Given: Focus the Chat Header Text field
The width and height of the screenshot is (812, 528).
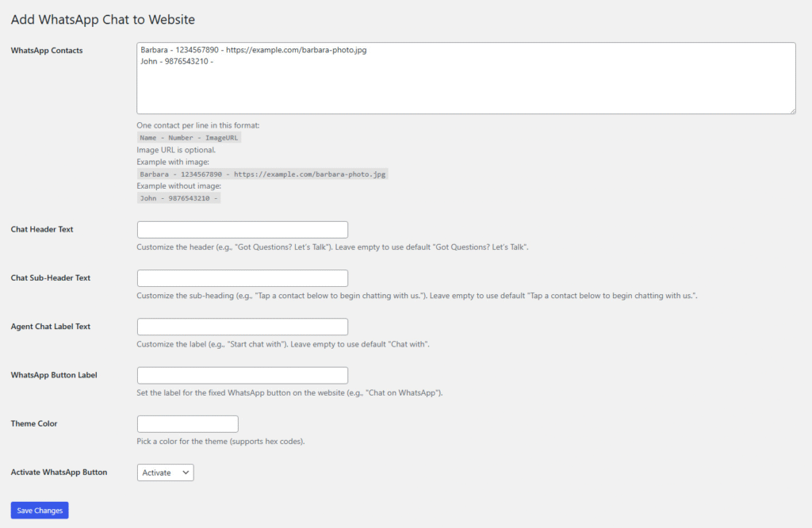Looking at the screenshot, I should (x=243, y=230).
